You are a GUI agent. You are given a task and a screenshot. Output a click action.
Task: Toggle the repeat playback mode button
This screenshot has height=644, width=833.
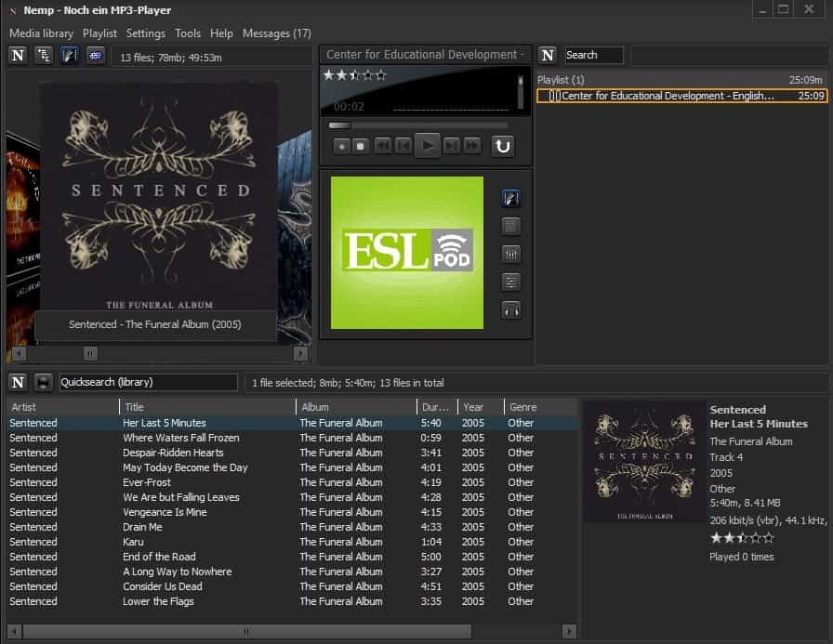[502, 145]
